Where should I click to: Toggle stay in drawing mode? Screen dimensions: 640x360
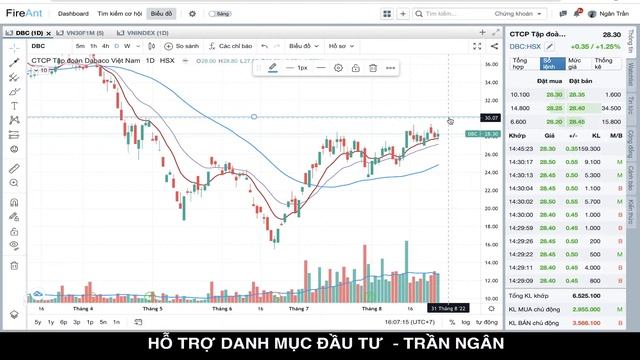click(14, 217)
